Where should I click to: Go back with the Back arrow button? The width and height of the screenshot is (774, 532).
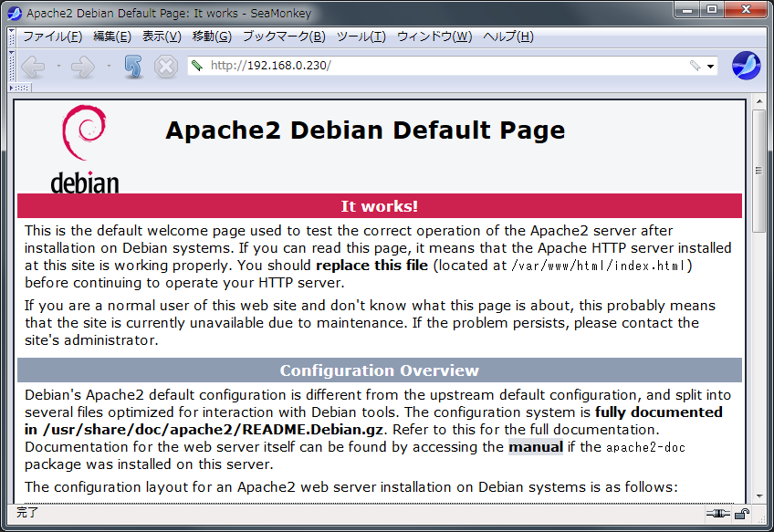pos(34,66)
